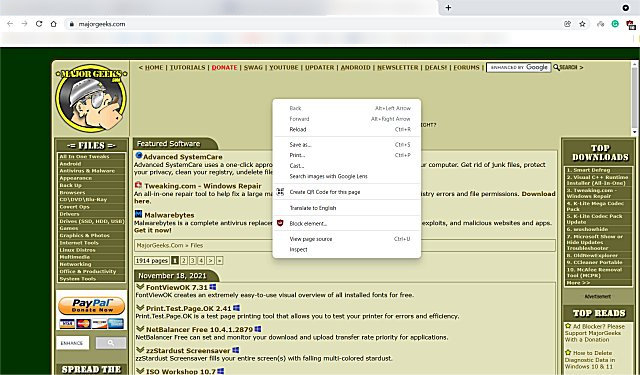The height and width of the screenshot is (375, 640).
Task: Click the Tweaking.com Windows Repair icon
Action: [138, 185]
